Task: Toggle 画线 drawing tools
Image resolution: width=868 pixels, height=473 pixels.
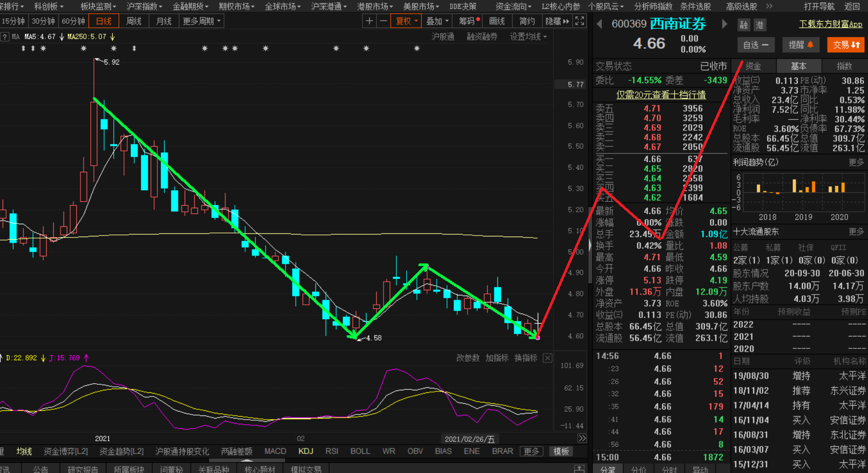Action: point(497,21)
